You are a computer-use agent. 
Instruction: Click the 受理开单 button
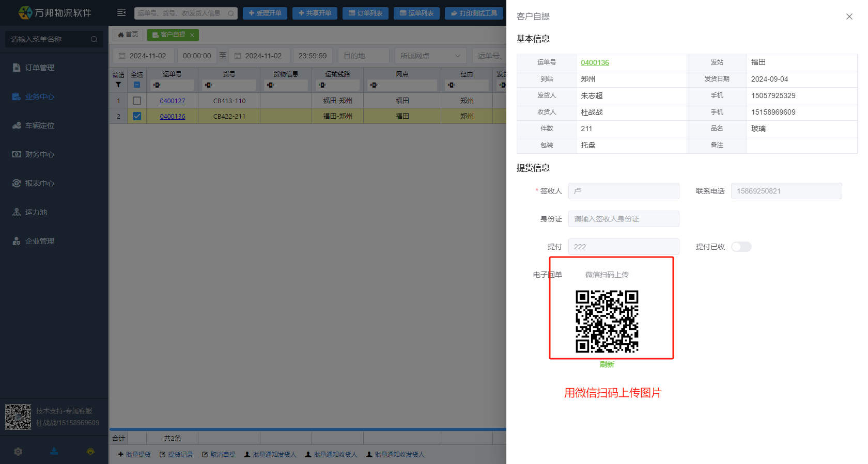click(265, 13)
